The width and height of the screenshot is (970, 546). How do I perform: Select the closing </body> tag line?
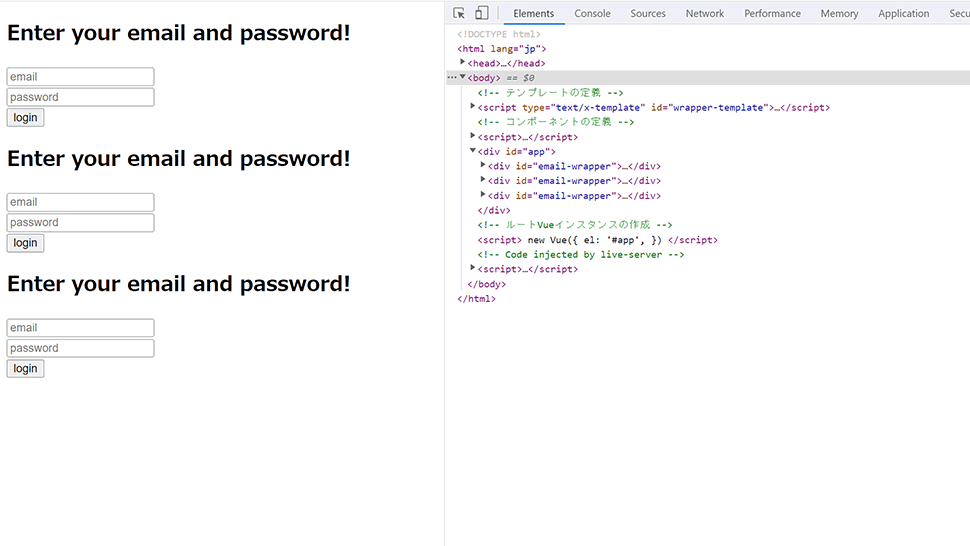(486, 284)
